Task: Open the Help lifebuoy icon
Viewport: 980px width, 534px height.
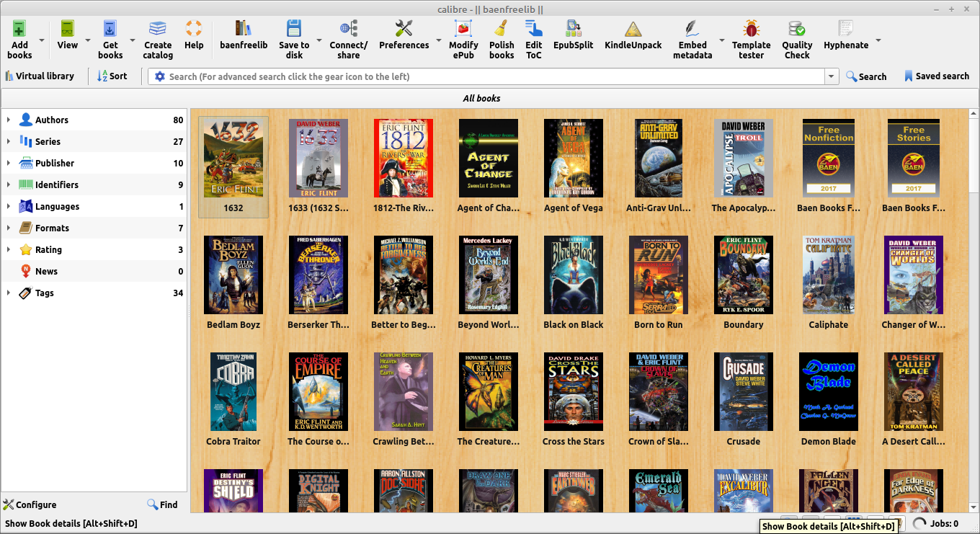Action: (194, 29)
